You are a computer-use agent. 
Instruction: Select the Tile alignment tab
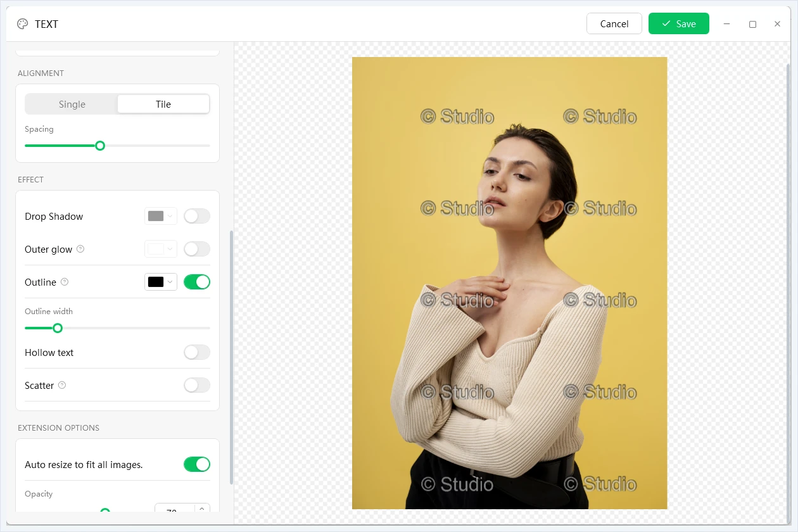163,104
